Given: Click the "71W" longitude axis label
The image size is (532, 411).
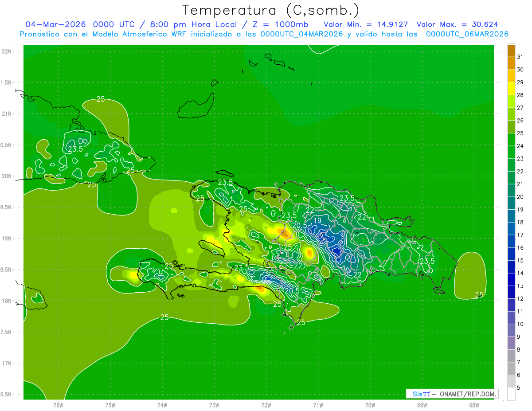Looking at the screenshot, I should click(x=318, y=405).
